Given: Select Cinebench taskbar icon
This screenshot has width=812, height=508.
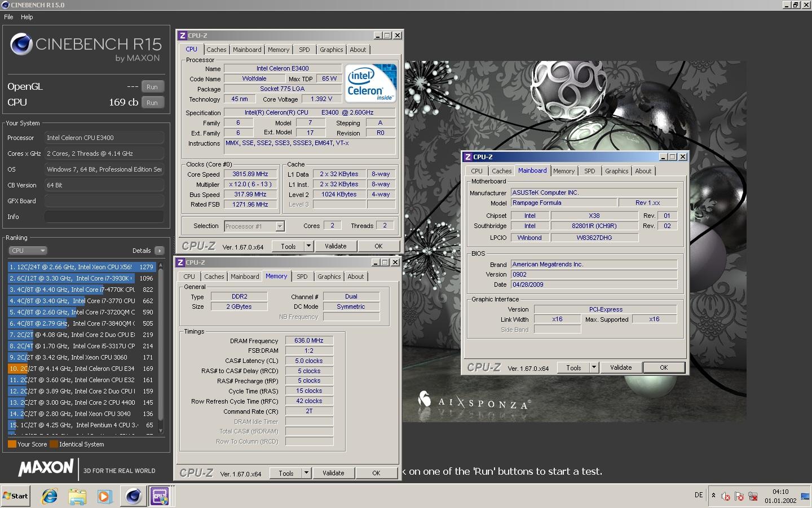Looking at the screenshot, I should click(x=133, y=496).
